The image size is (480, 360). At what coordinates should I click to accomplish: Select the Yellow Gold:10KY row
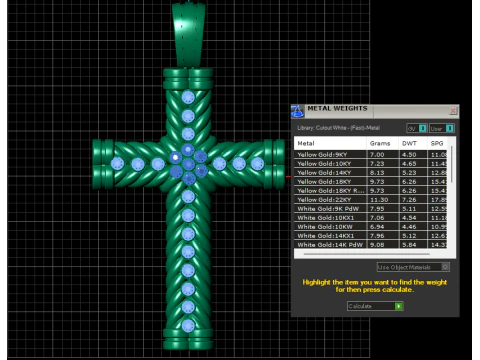pos(371,164)
